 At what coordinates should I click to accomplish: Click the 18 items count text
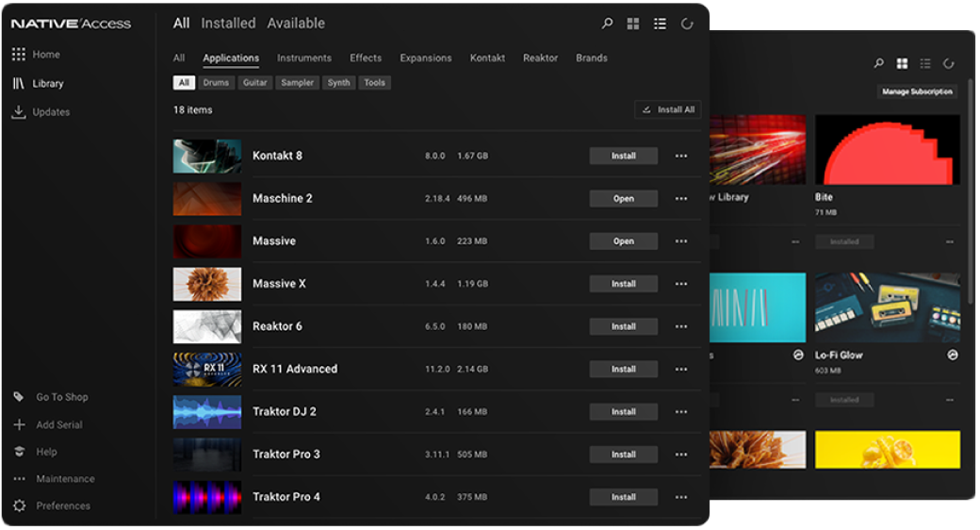coord(192,109)
